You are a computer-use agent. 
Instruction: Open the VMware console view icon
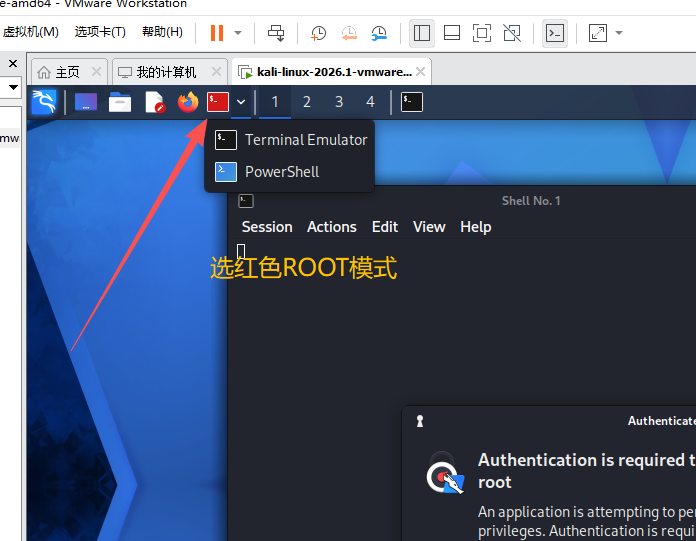(554, 33)
